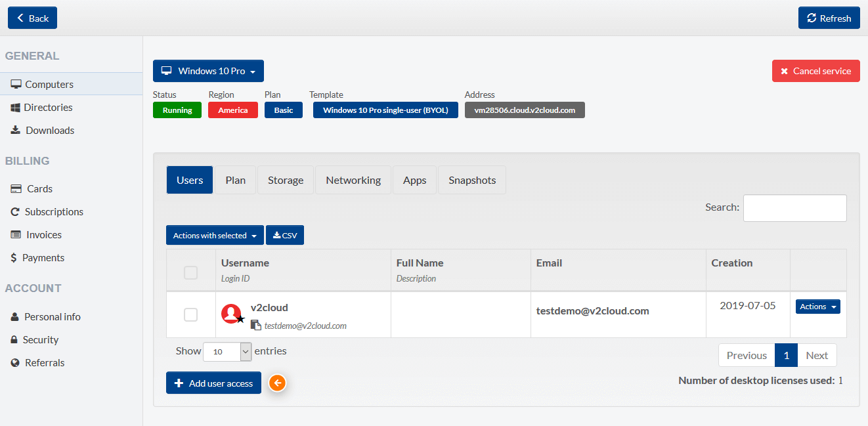Click the padlock icon beside Security
Viewport: 868px width, 426px height.
pyautogui.click(x=14, y=339)
